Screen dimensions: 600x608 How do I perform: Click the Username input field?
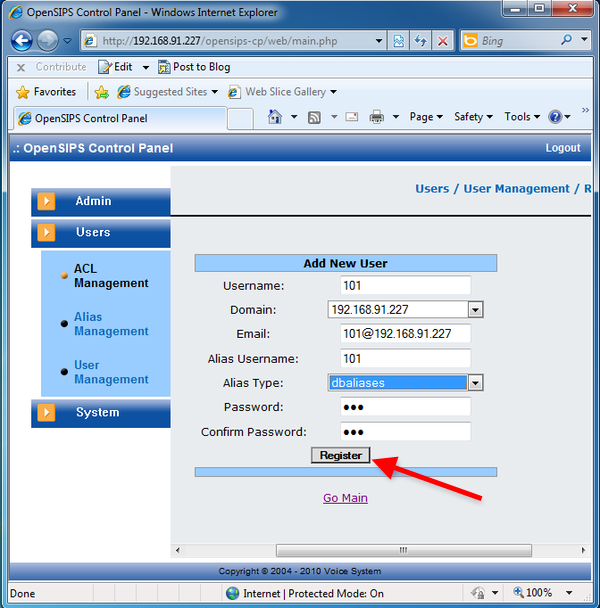pos(406,285)
